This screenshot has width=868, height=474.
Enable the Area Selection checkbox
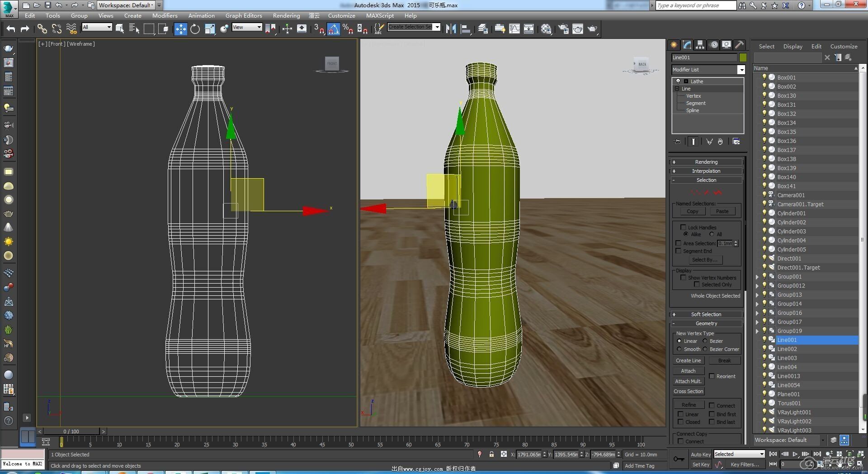pyautogui.click(x=678, y=243)
